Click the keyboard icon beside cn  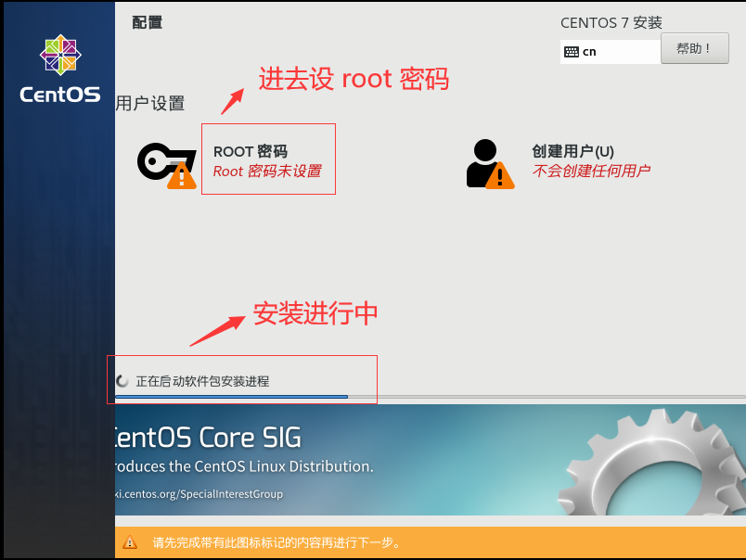tap(572, 52)
